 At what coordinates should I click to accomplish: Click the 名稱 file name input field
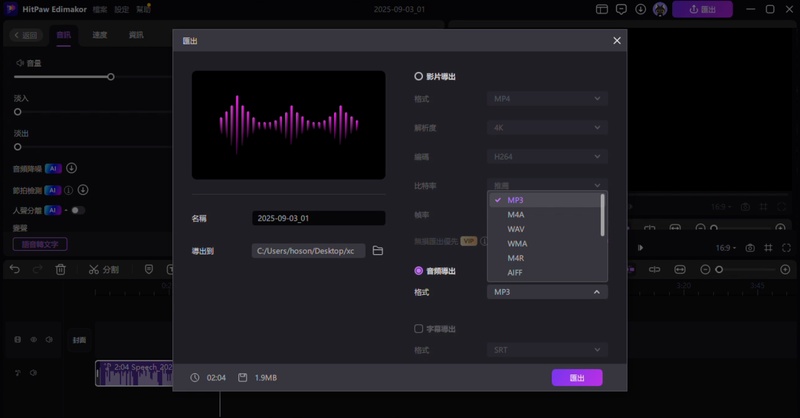[x=318, y=218]
